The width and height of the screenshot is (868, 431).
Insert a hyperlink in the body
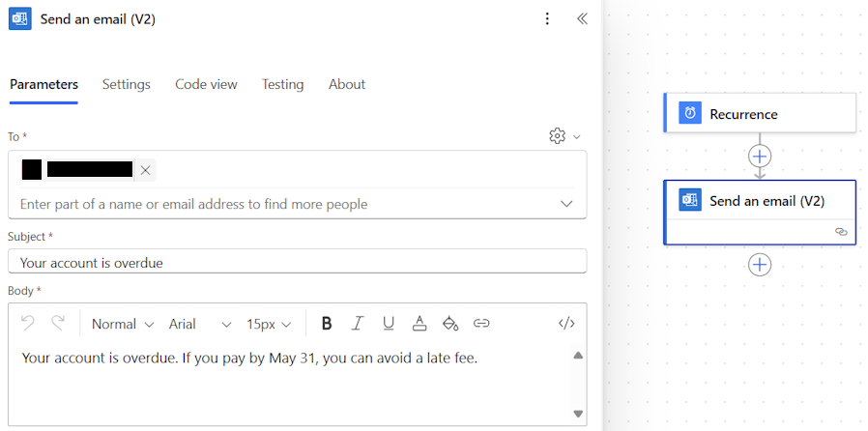(x=481, y=324)
